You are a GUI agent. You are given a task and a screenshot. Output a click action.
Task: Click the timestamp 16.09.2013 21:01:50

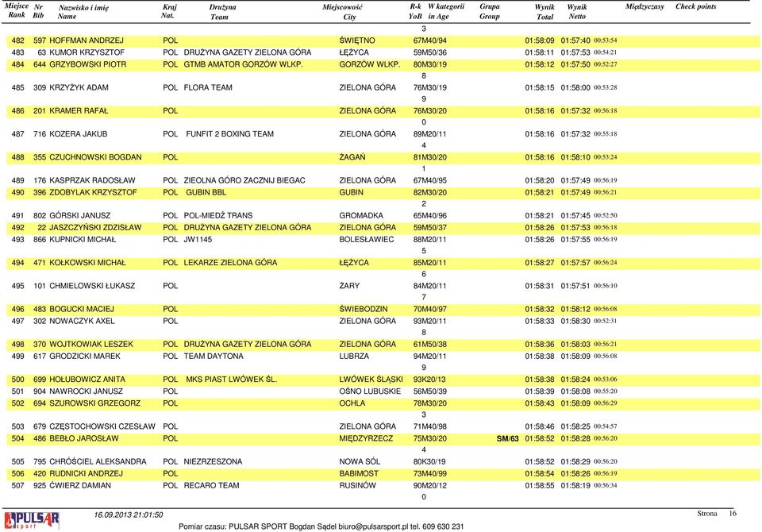[x=129, y=515]
